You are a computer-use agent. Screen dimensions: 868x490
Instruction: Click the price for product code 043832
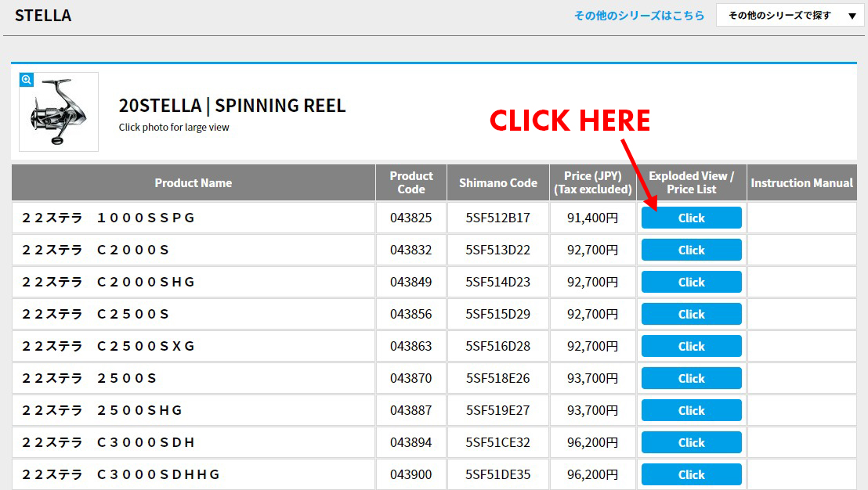tap(592, 250)
